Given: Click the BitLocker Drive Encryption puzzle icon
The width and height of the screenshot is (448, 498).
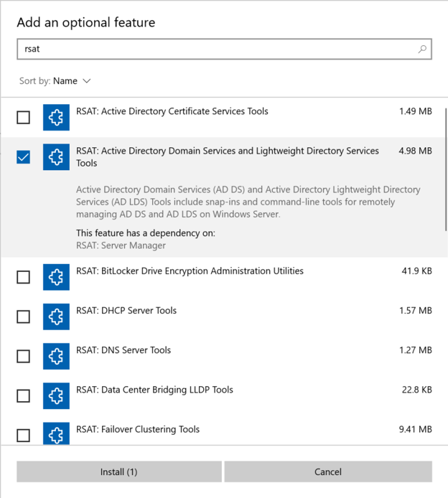Looking at the screenshot, I should tap(56, 277).
